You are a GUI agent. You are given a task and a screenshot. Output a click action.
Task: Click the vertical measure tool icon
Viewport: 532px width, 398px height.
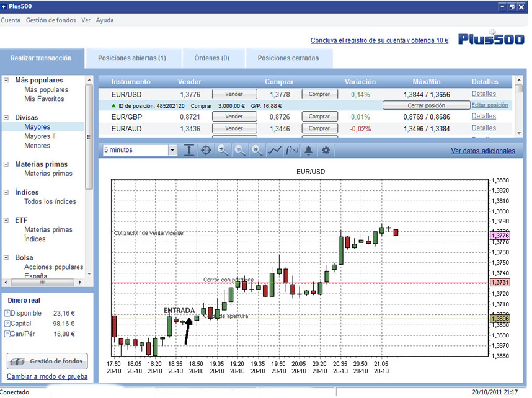pyautogui.click(x=190, y=150)
